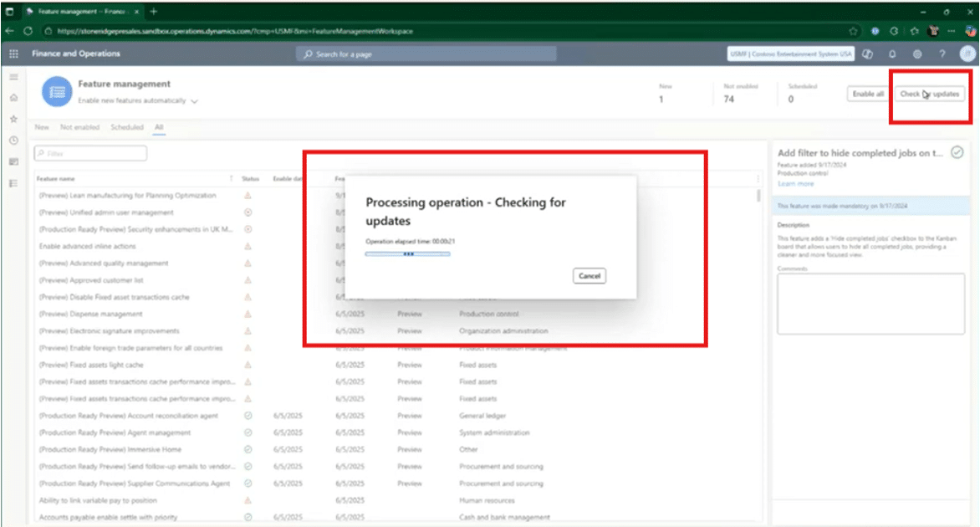The image size is (980, 527).
Task: Switch to the Not enabled tab
Action: click(79, 127)
